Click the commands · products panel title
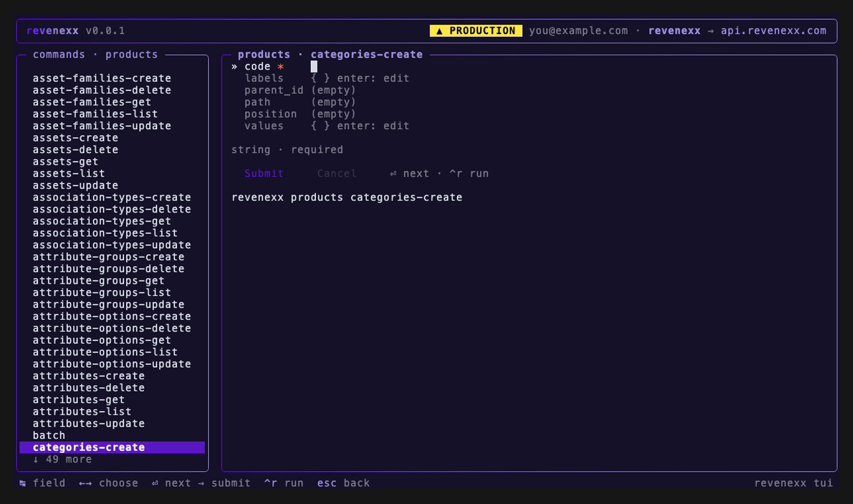The width and height of the screenshot is (853, 504). (x=96, y=54)
